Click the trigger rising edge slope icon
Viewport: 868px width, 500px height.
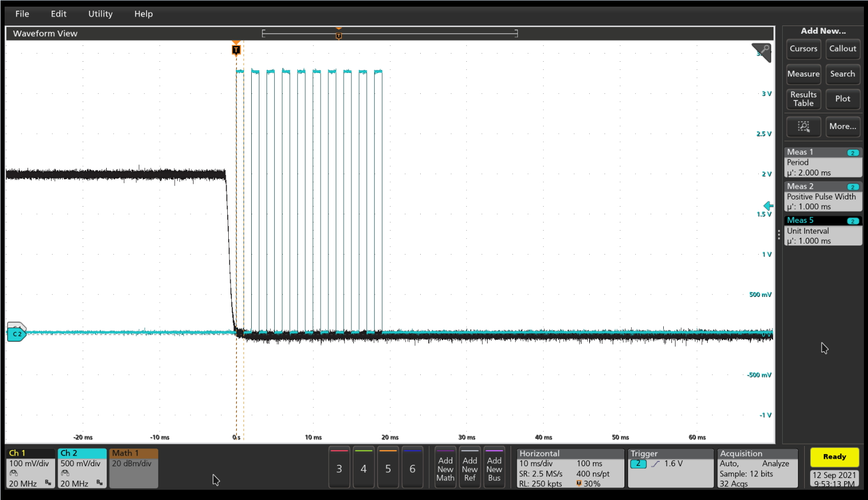656,464
